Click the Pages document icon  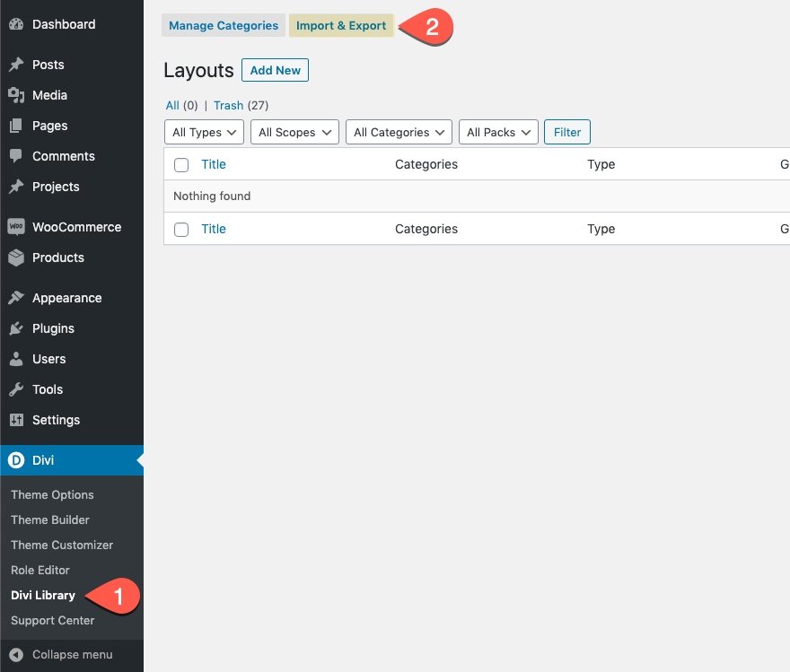[16, 126]
